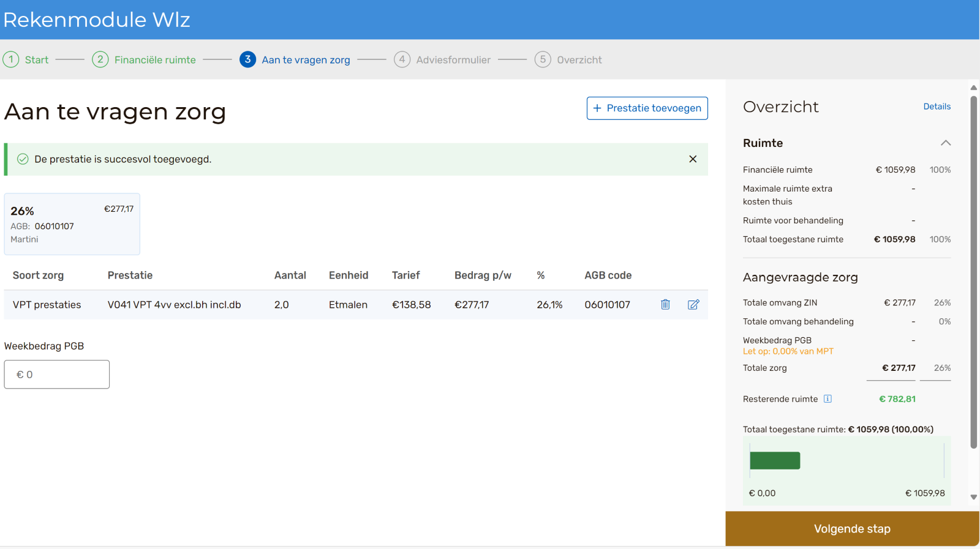Open step 4 Adviesformulier
The height and width of the screenshot is (549, 980).
pyautogui.click(x=442, y=59)
